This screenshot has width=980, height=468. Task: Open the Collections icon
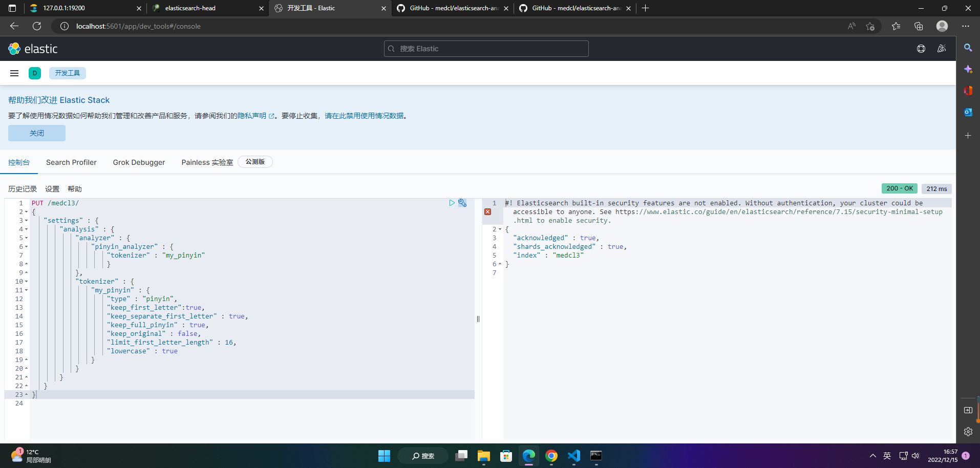pyautogui.click(x=919, y=26)
